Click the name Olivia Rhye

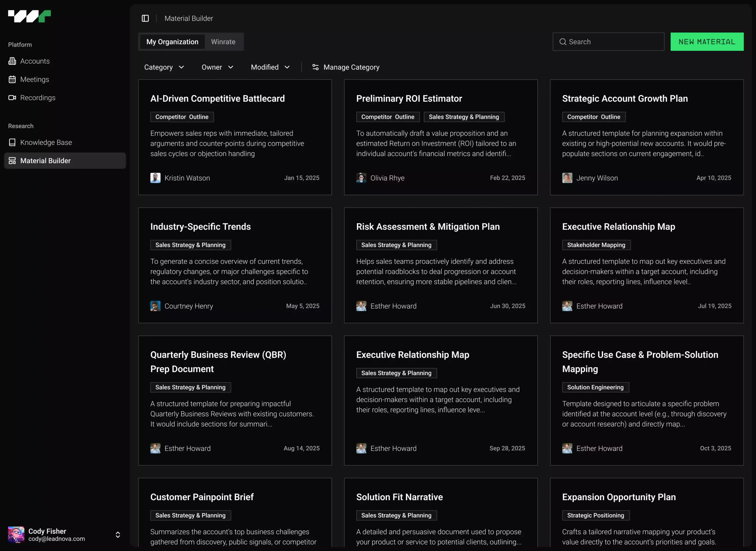point(387,178)
